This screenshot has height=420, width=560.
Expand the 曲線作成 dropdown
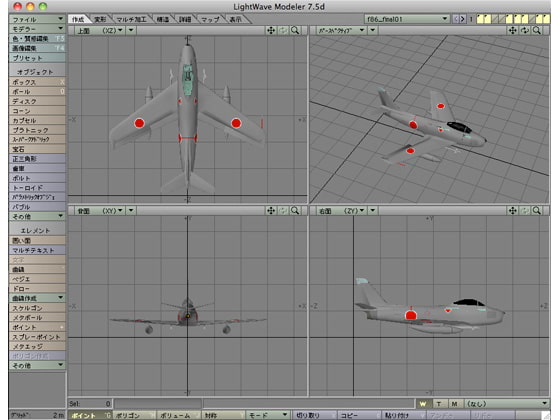37,298
